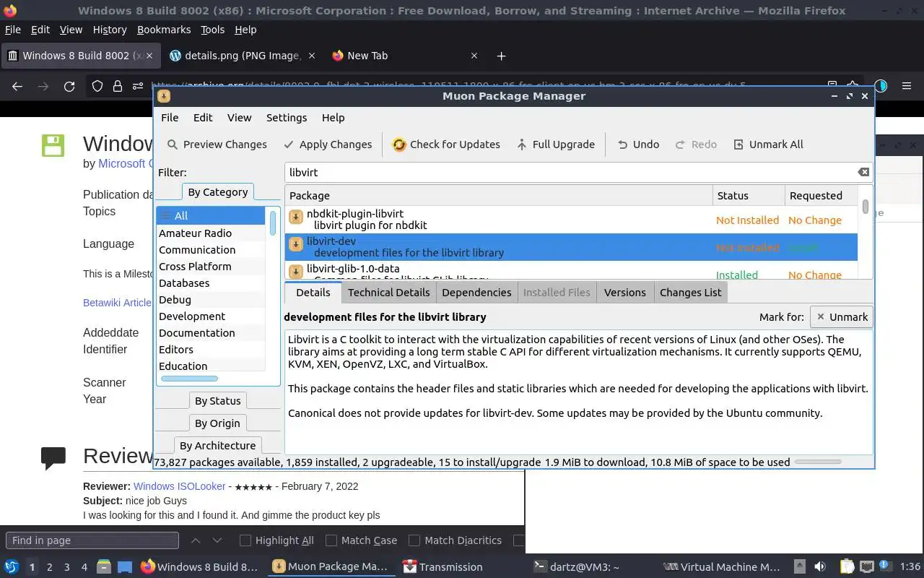Find previous match arrow in find bar
Screen dimensions: 924x578
[196, 540]
